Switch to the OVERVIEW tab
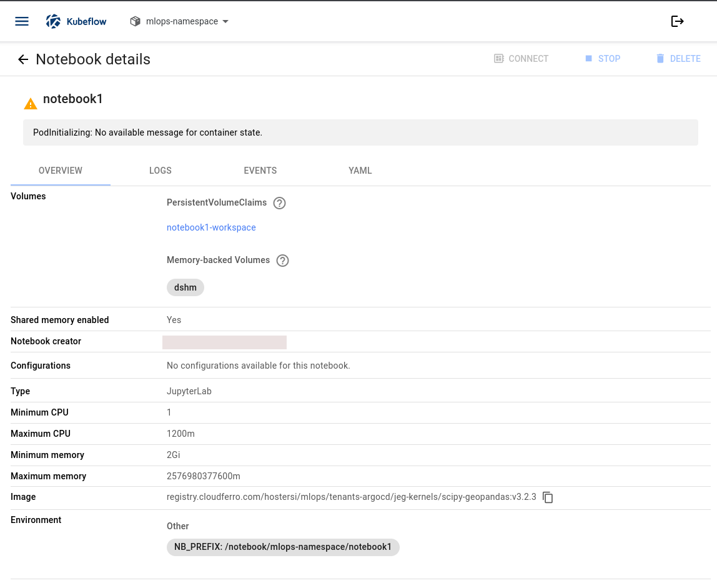This screenshot has width=717, height=588. click(x=61, y=171)
